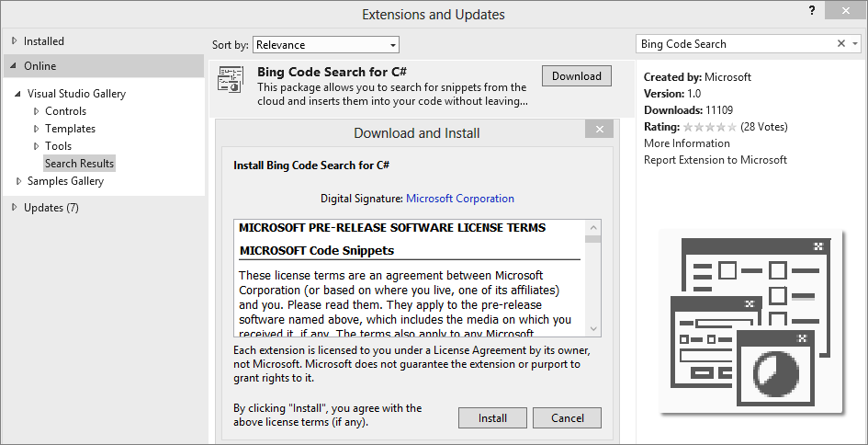Image resolution: width=868 pixels, height=445 pixels.
Task: Click the license scrollbar up arrow
Action: (x=592, y=227)
